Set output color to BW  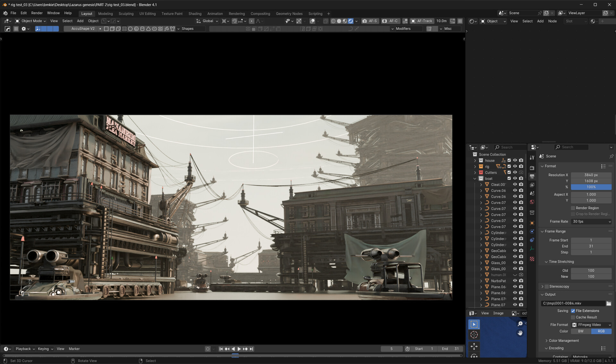[x=581, y=331]
